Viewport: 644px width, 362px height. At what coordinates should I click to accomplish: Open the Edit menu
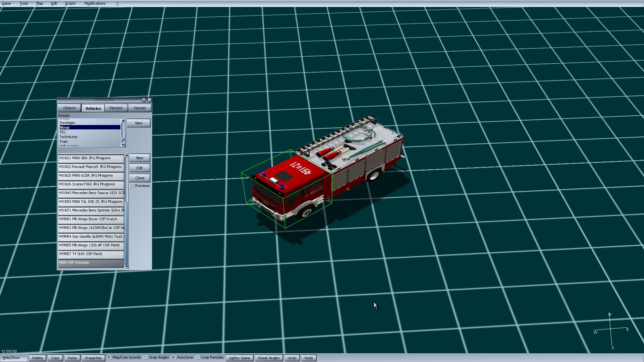[54, 3]
